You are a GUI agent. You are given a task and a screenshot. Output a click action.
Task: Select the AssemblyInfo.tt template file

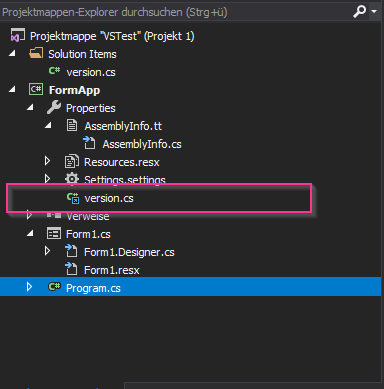pos(123,126)
